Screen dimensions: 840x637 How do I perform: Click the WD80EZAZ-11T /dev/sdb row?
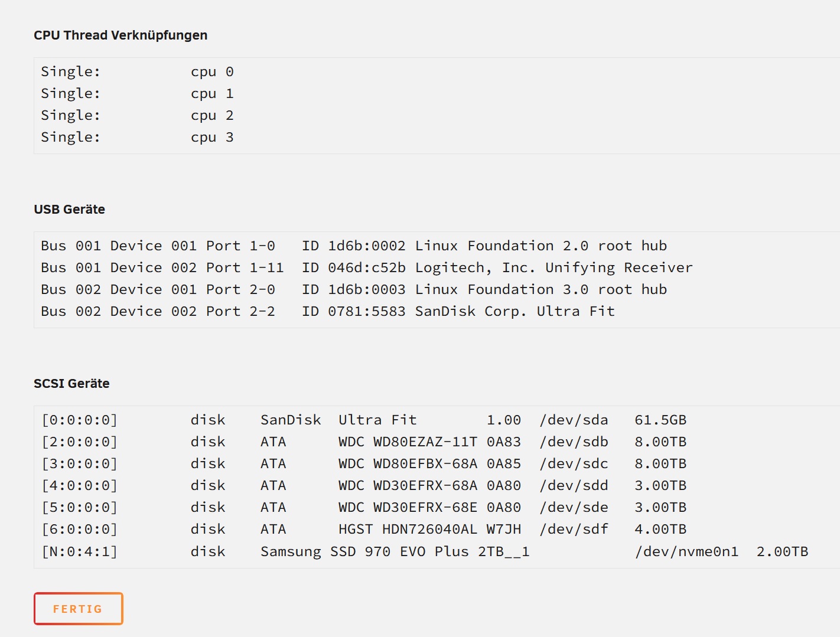click(364, 442)
